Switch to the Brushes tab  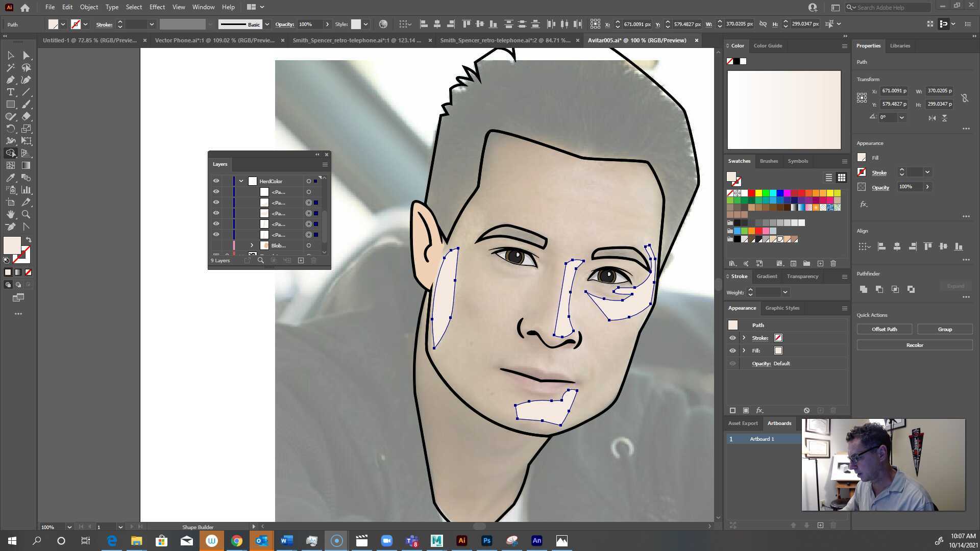click(x=769, y=161)
